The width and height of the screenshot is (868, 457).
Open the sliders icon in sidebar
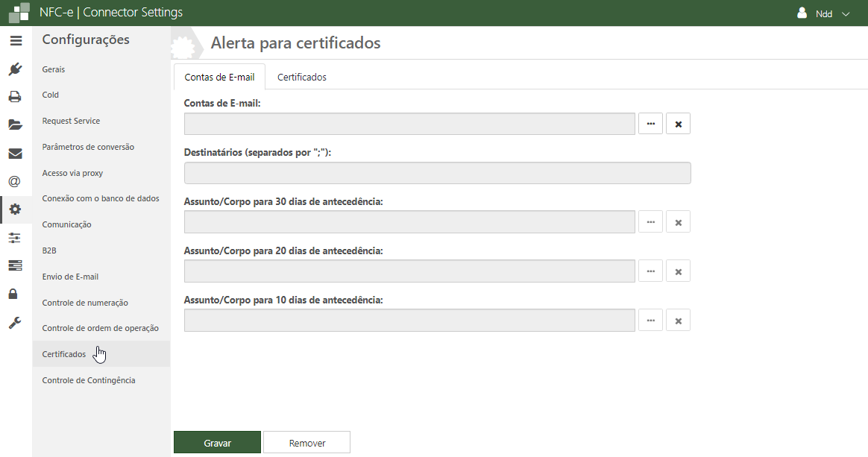click(16, 238)
